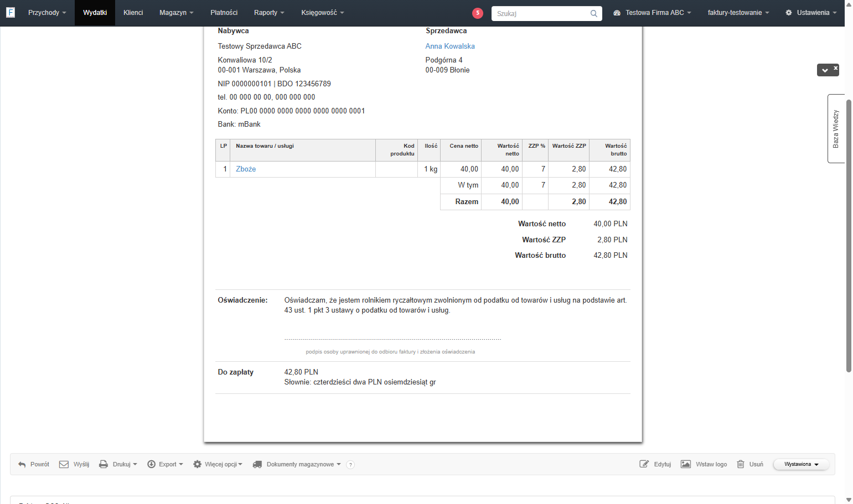The height and width of the screenshot is (504, 853).
Task: Click the Wstaw logo button label
Action: coord(711,465)
